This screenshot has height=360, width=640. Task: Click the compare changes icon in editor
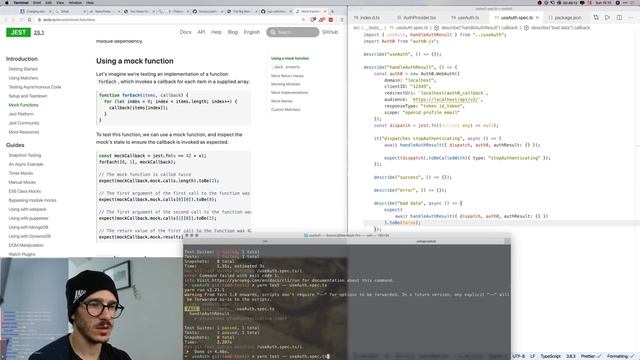[596, 18]
